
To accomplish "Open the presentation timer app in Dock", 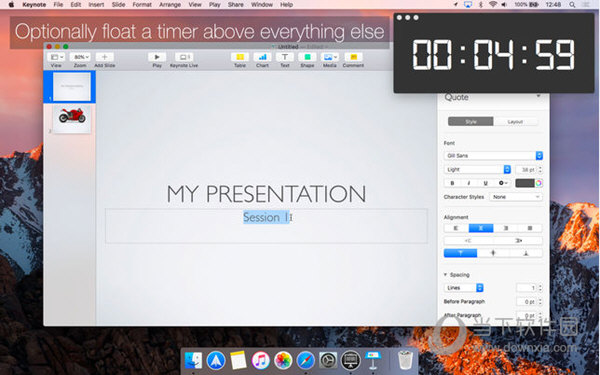I will click(x=351, y=360).
